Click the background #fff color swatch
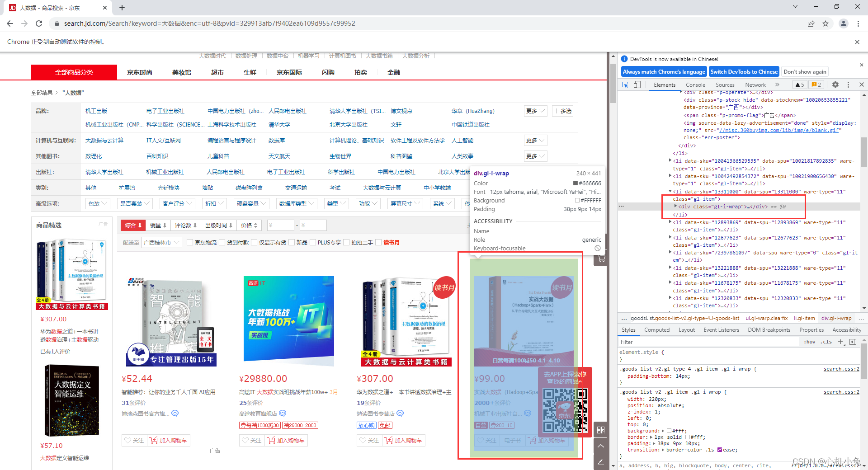 pos(669,431)
